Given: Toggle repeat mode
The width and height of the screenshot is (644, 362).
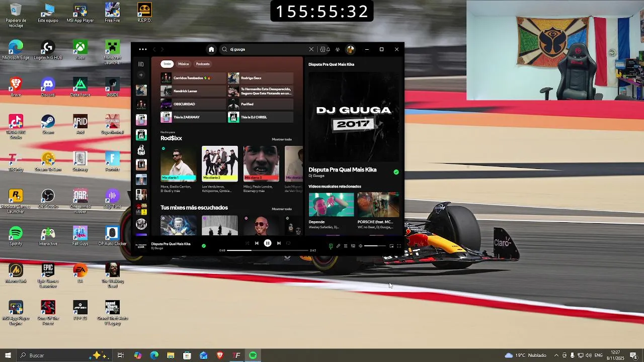Looking at the screenshot, I should [x=288, y=243].
